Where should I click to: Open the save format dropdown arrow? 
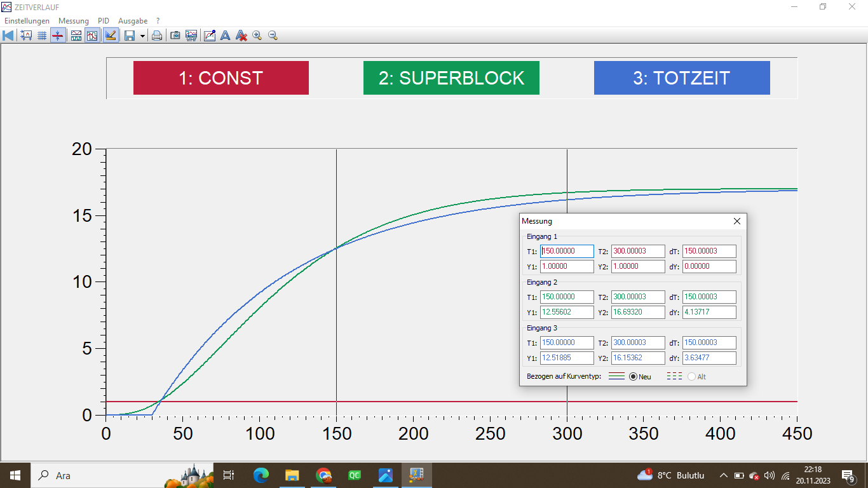[x=141, y=36]
